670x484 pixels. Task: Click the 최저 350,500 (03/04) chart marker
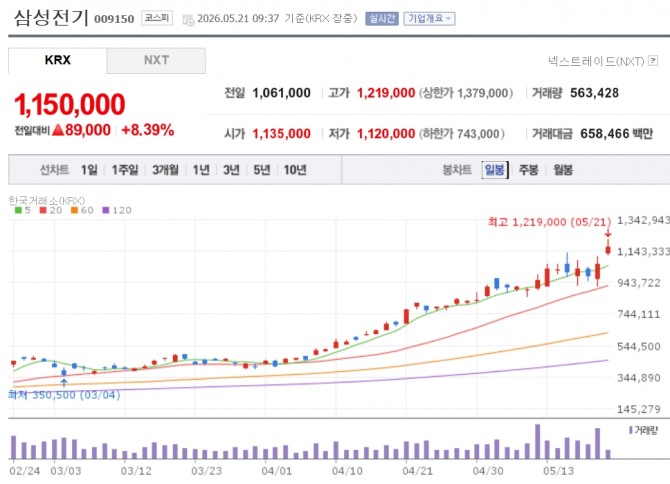(x=64, y=395)
